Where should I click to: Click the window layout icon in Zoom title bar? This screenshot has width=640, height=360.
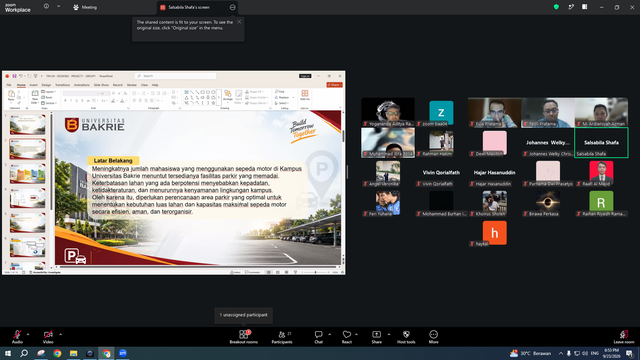click(x=584, y=7)
